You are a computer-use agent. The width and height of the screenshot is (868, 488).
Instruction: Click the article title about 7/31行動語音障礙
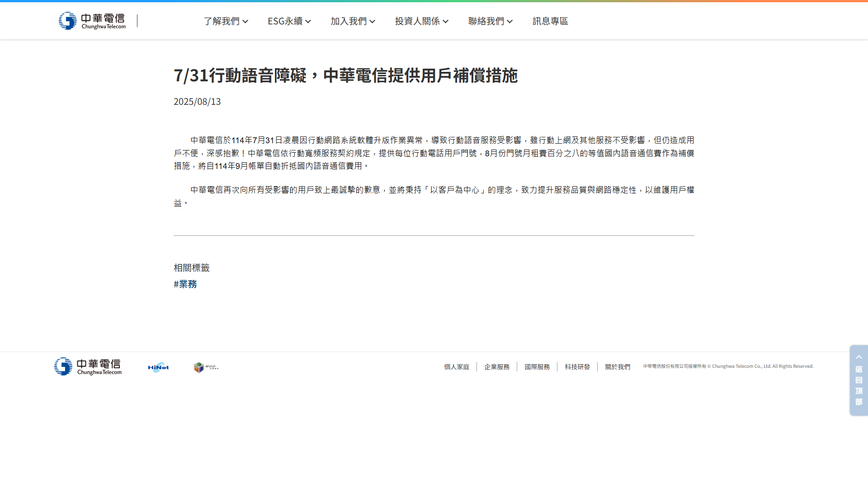pos(346,75)
